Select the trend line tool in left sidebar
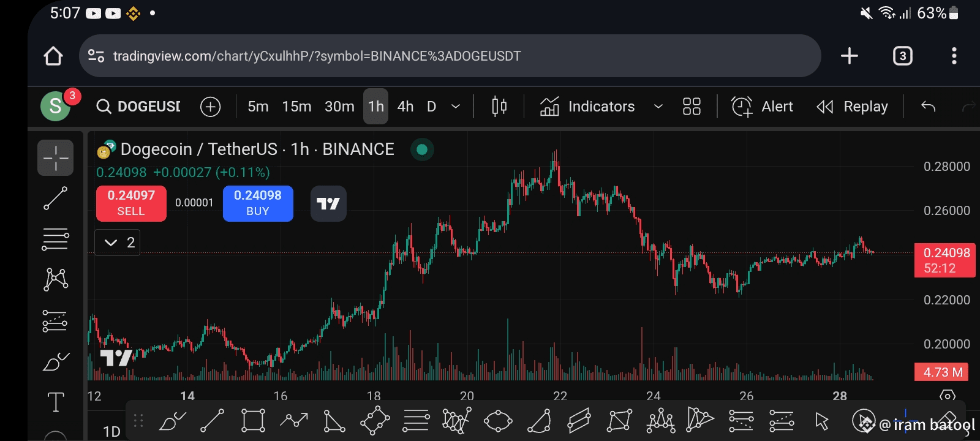The width and height of the screenshot is (980, 441). click(55, 198)
